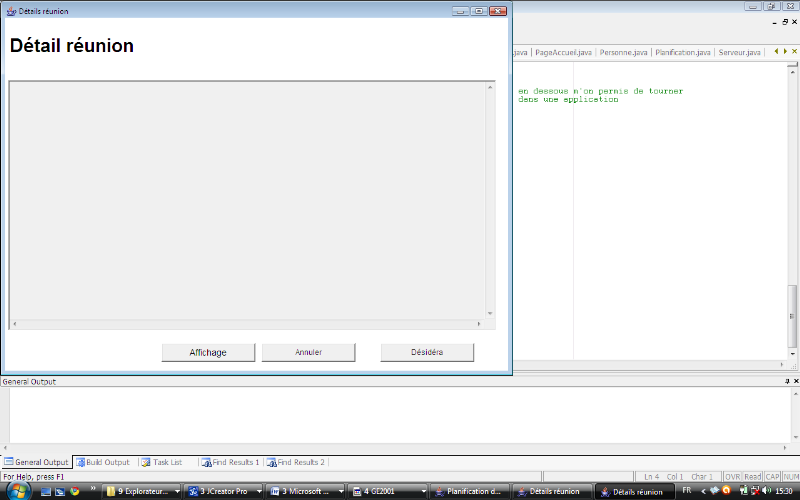Image resolution: width=800 pixels, height=500 pixels.
Task: Switch to the first Détails réunion taskbar button
Action: click(x=552, y=491)
